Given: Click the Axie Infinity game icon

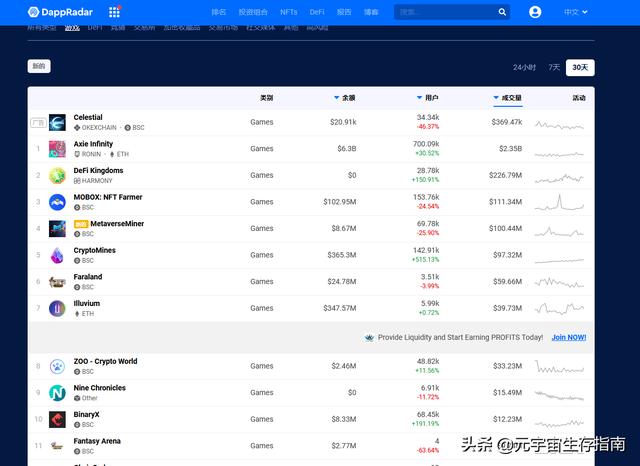Looking at the screenshot, I should point(57,149).
